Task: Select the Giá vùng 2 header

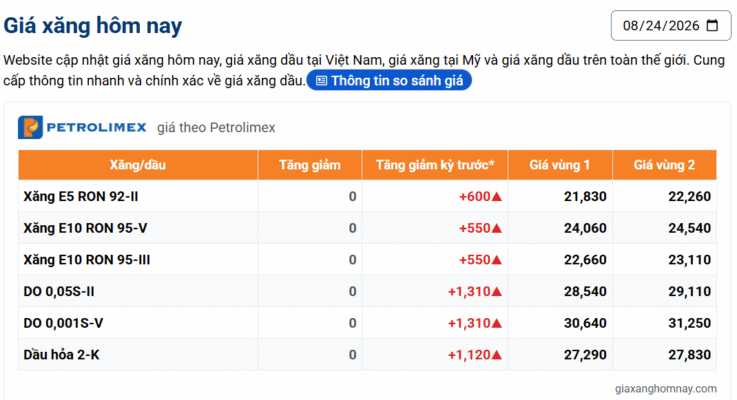Action: (664, 165)
